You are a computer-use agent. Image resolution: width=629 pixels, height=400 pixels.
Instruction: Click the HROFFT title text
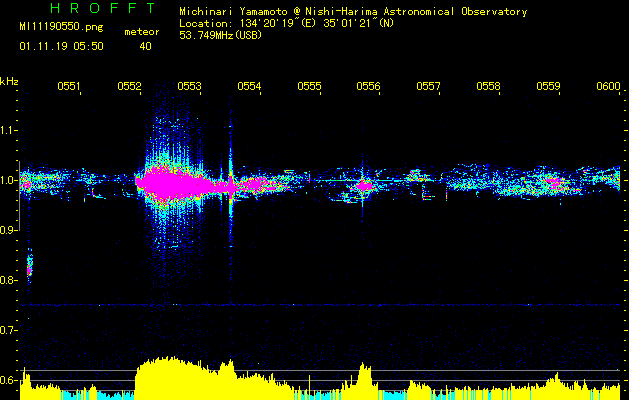(103, 8)
